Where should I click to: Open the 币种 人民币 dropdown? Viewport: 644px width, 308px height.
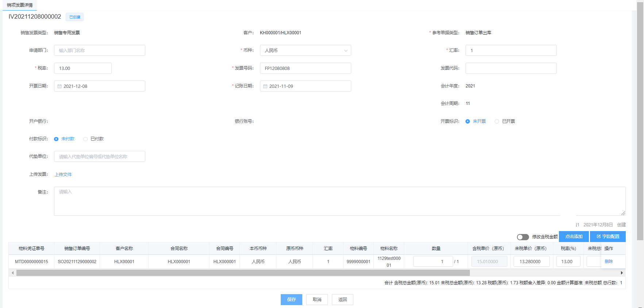point(305,50)
